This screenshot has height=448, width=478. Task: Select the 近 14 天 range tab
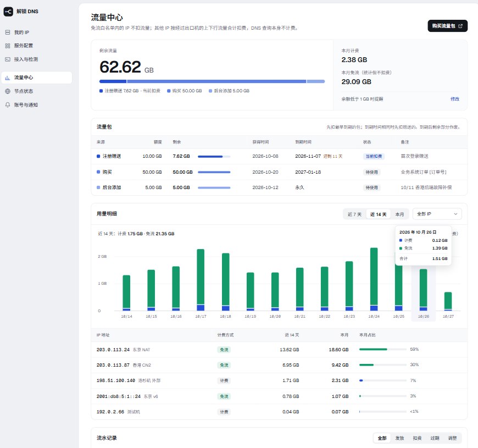(379, 214)
